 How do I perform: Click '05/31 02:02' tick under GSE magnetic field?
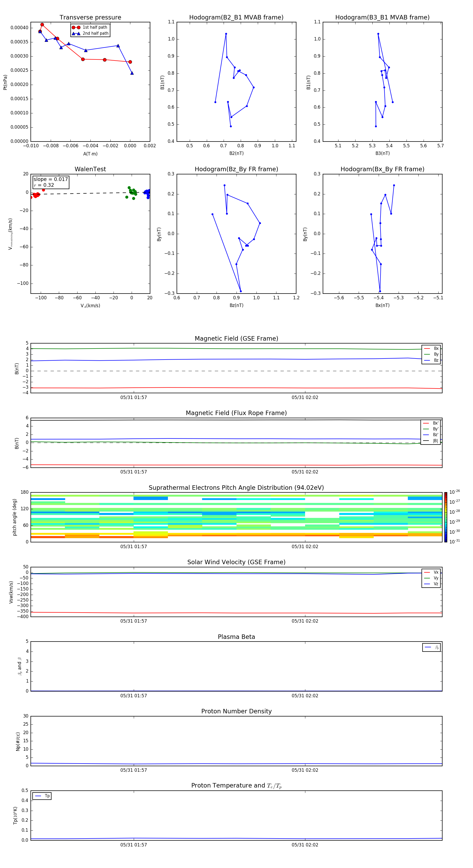click(x=305, y=398)
